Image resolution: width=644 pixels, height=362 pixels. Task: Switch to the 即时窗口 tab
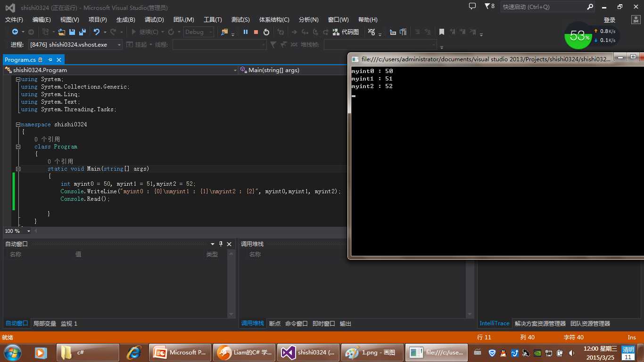324,323
